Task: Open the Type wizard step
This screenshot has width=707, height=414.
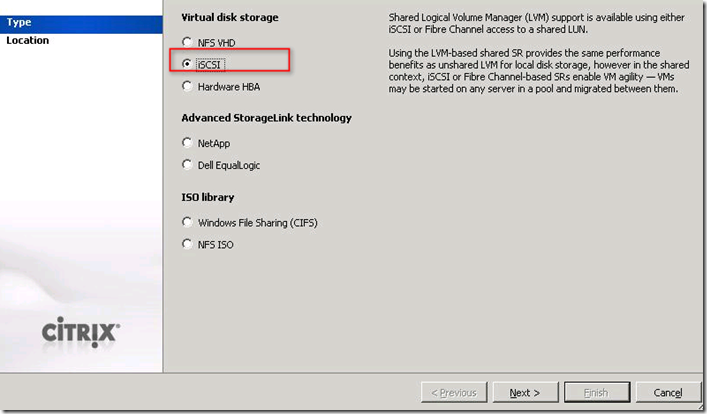Action: click(19, 22)
